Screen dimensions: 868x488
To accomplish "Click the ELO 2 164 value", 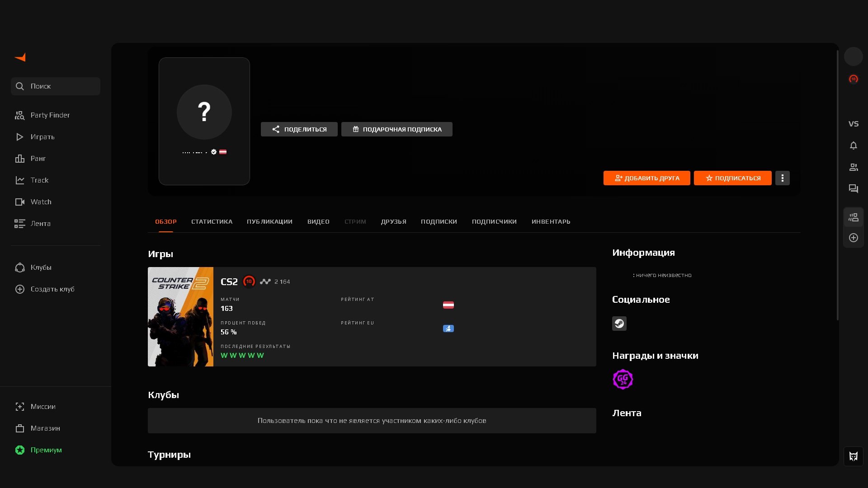I will click(282, 282).
